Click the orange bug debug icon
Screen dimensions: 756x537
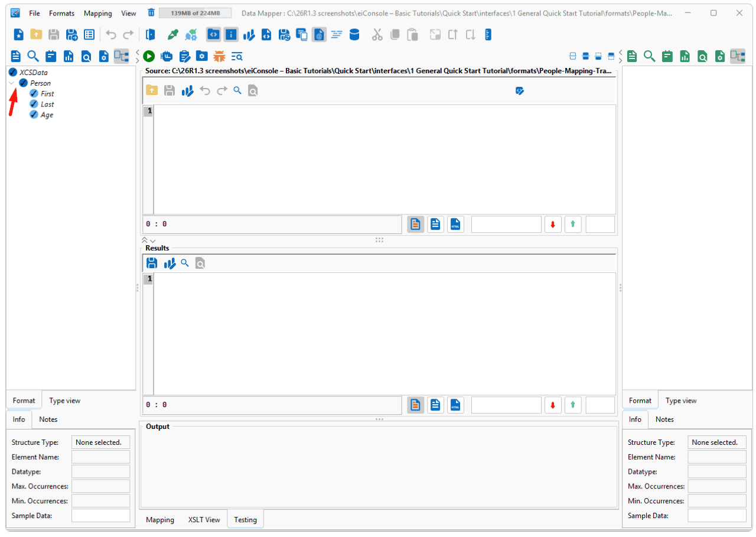point(219,56)
